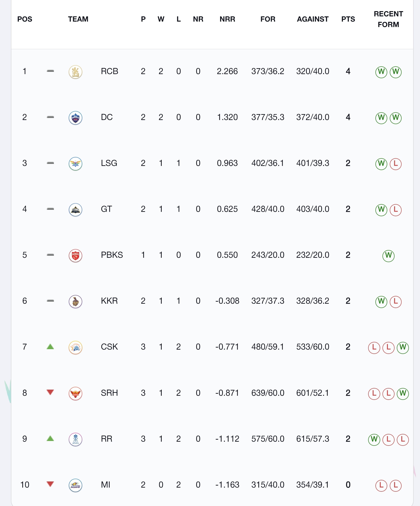Viewport: 420px width, 506px height.
Task: Sort table by PTS column header
Action: (348, 19)
